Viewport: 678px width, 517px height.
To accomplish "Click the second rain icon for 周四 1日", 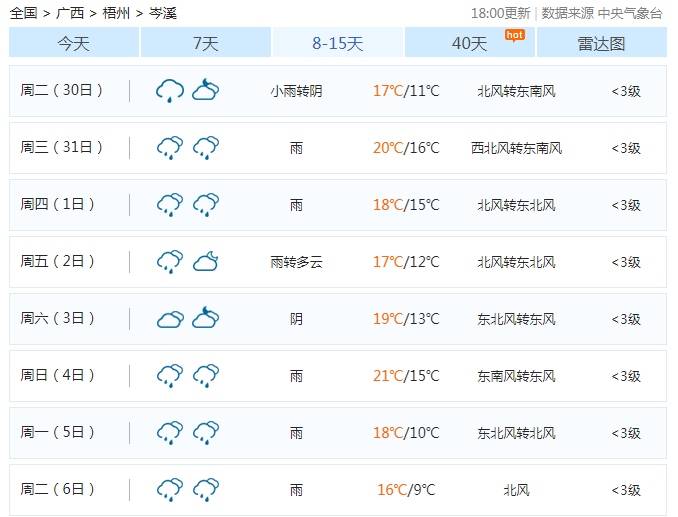I will (206, 205).
